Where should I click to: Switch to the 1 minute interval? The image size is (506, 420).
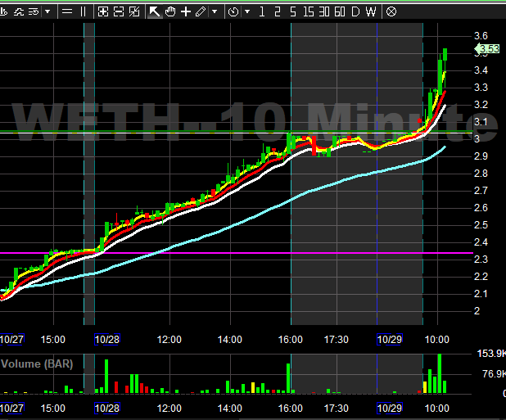point(262,12)
